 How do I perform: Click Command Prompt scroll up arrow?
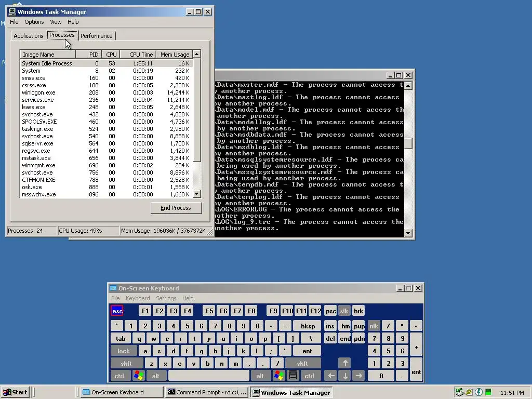[x=408, y=86]
